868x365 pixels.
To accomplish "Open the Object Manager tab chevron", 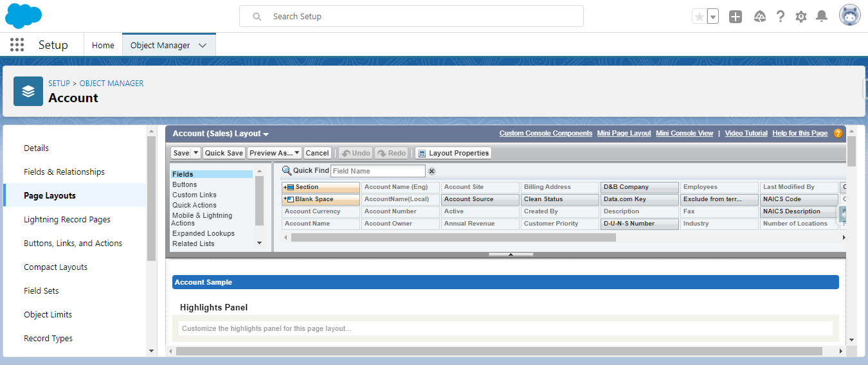I will pos(203,46).
